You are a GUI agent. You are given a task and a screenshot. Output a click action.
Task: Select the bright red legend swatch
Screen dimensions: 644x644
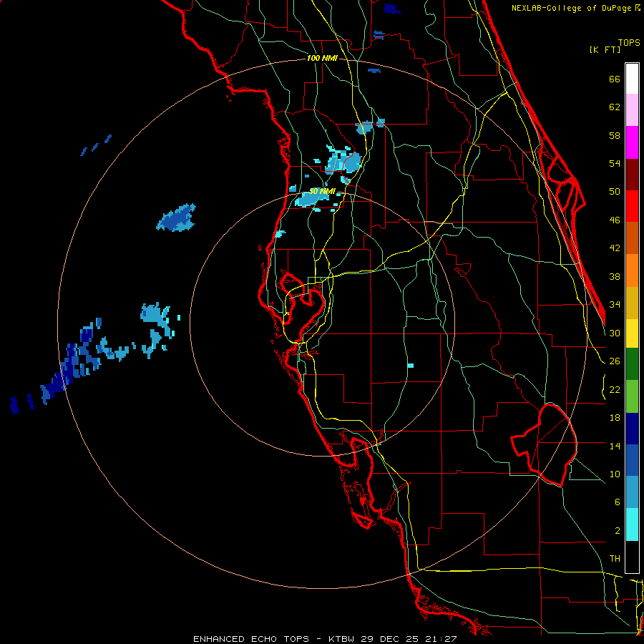632,206
